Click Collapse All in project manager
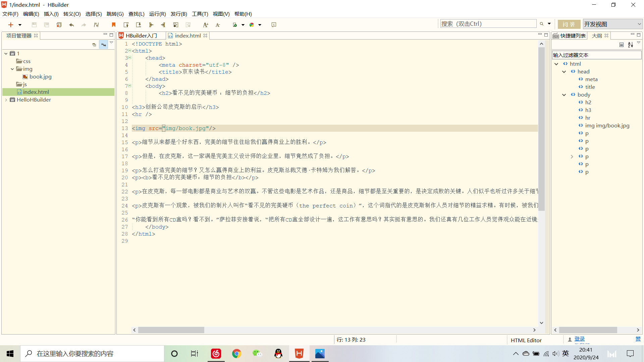The width and height of the screenshot is (644, 362). coord(94,45)
